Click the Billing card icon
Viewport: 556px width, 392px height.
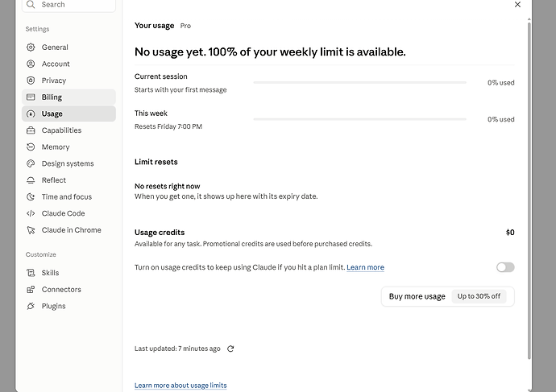point(31,97)
